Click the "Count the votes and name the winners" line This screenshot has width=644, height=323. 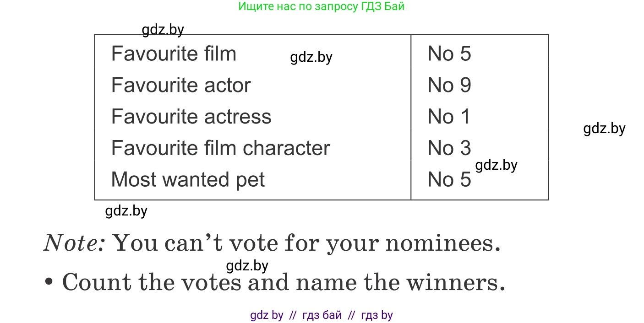(x=283, y=282)
